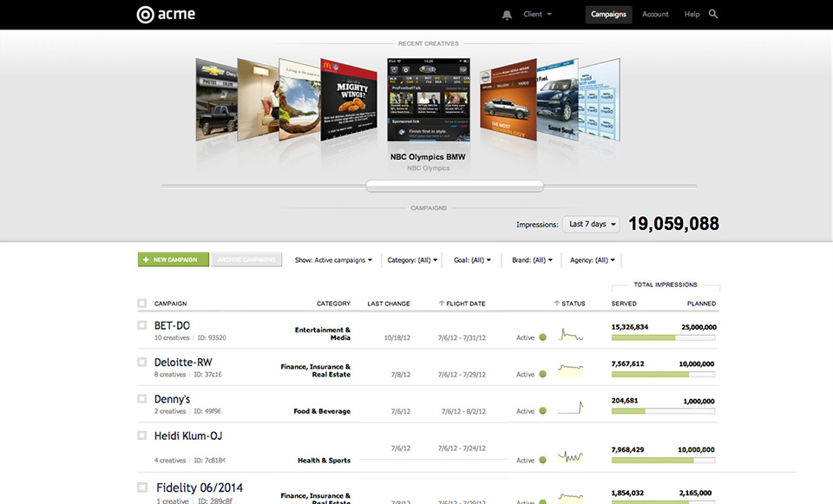833x504 pixels.
Task: Sort by the Last Change column header
Action: (389, 304)
